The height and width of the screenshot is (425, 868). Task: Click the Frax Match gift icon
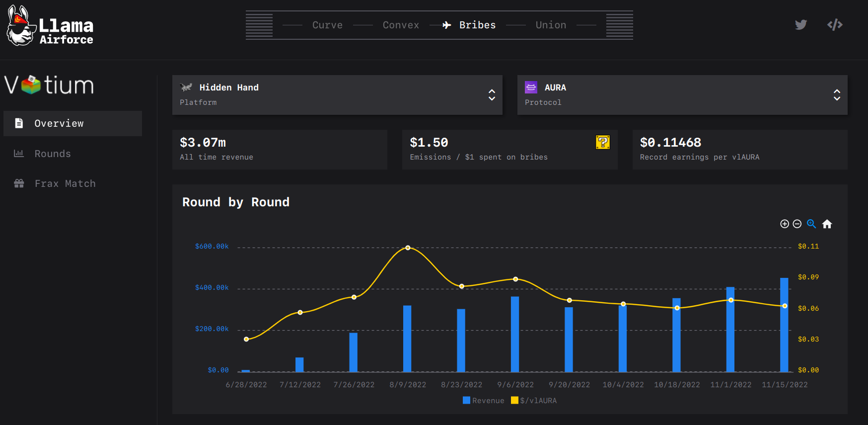pos(19,183)
